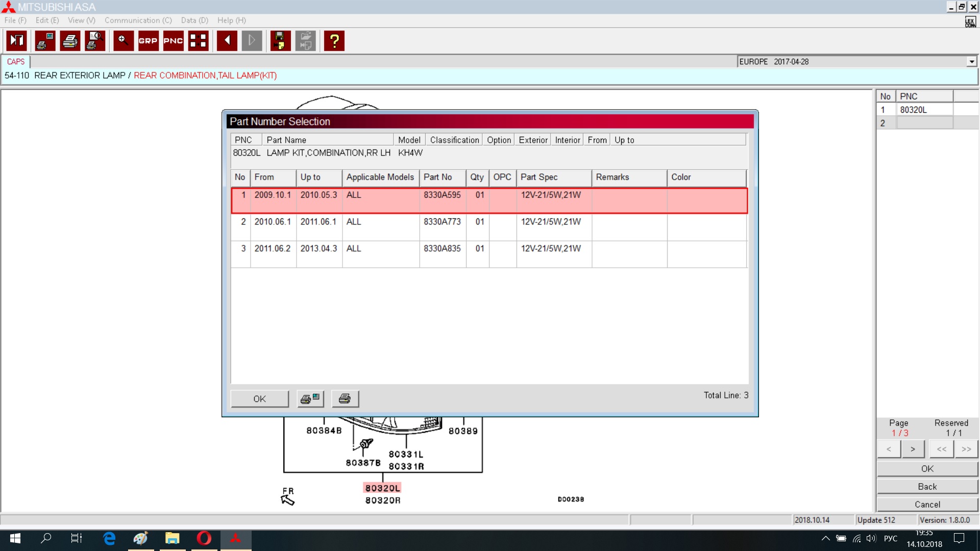The image size is (980, 551).
Task: Click the printer icon button in dialog
Action: [345, 399]
